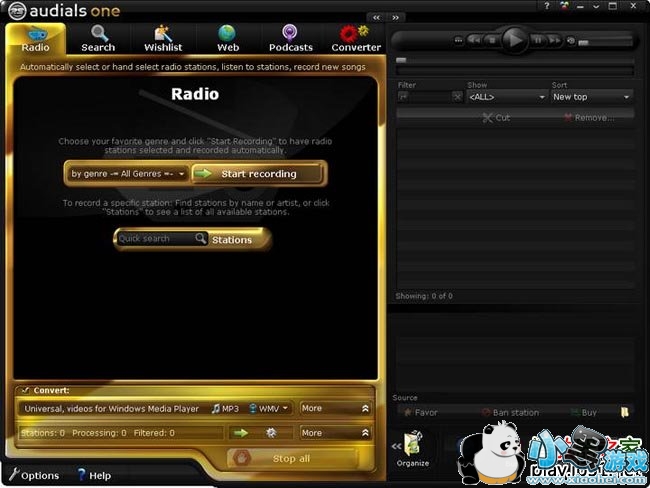Screen dimensions: 650x488
Task: Click the Start recording button
Action: click(x=257, y=174)
